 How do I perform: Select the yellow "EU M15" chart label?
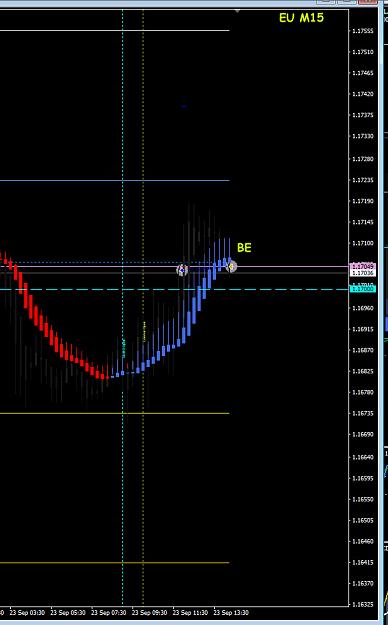click(x=301, y=18)
